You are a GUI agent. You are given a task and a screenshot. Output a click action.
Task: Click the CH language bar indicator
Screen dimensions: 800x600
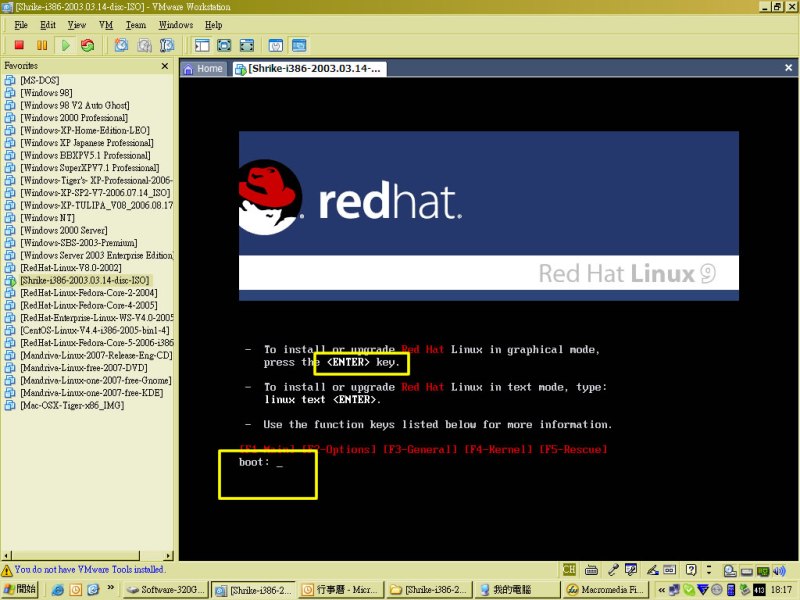(x=569, y=569)
